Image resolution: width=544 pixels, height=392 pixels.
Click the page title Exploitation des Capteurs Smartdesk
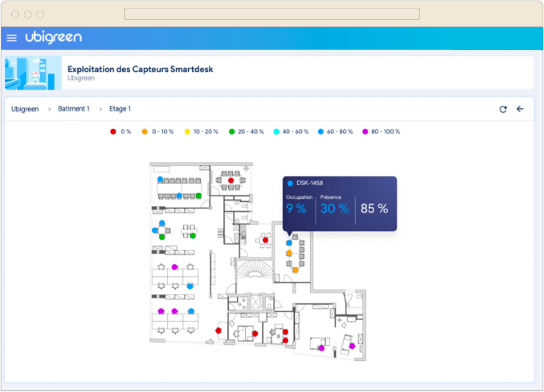[x=140, y=69]
